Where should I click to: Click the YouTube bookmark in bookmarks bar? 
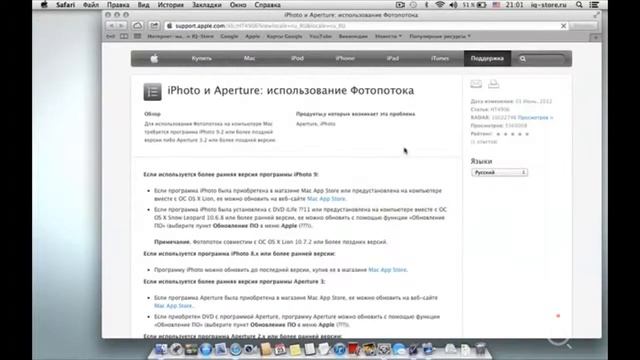(x=320, y=36)
